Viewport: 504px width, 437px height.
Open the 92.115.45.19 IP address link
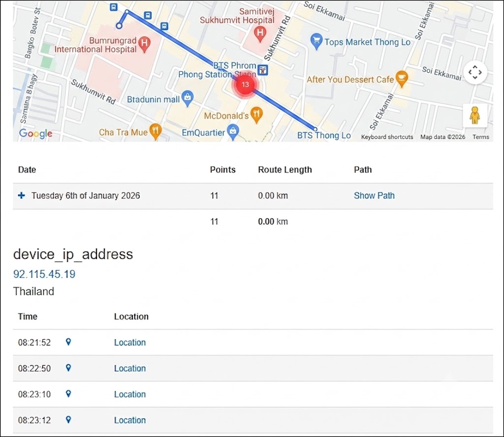point(44,274)
